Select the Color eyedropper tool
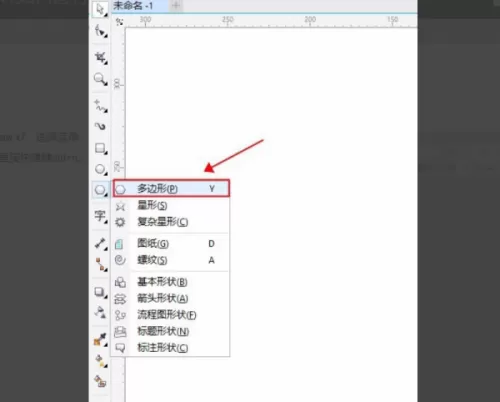Image resolution: width=500 pixels, height=402 pixels. click(100, 339)
